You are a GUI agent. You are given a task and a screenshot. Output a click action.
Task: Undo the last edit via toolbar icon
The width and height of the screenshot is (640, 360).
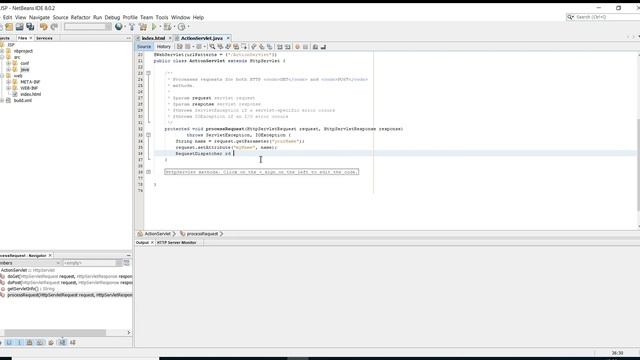44,27
